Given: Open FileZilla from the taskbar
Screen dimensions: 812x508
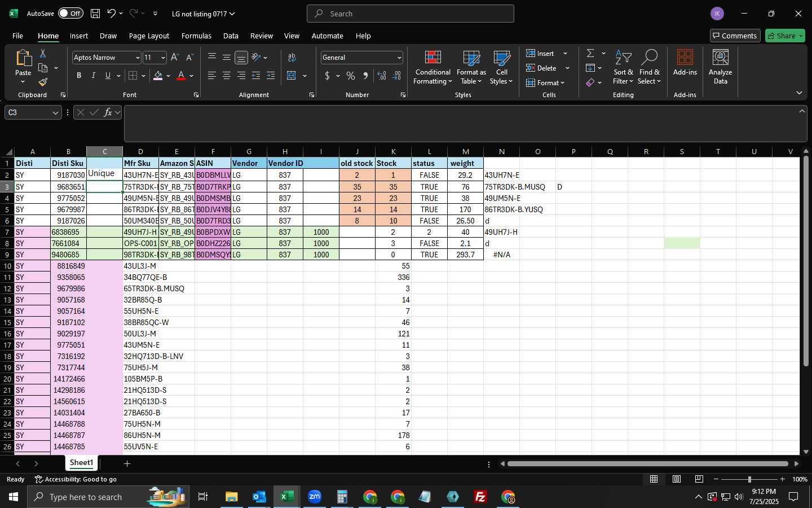Looking at the screenshot, I should click(x=480, y=497).
